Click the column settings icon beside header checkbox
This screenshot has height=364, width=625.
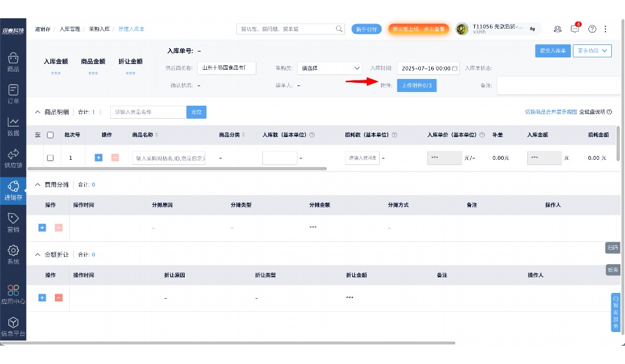[x=38, y=135]
